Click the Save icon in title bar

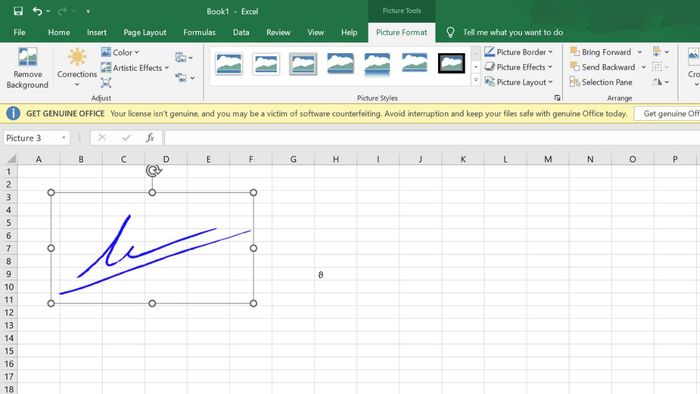click(18, 11)
